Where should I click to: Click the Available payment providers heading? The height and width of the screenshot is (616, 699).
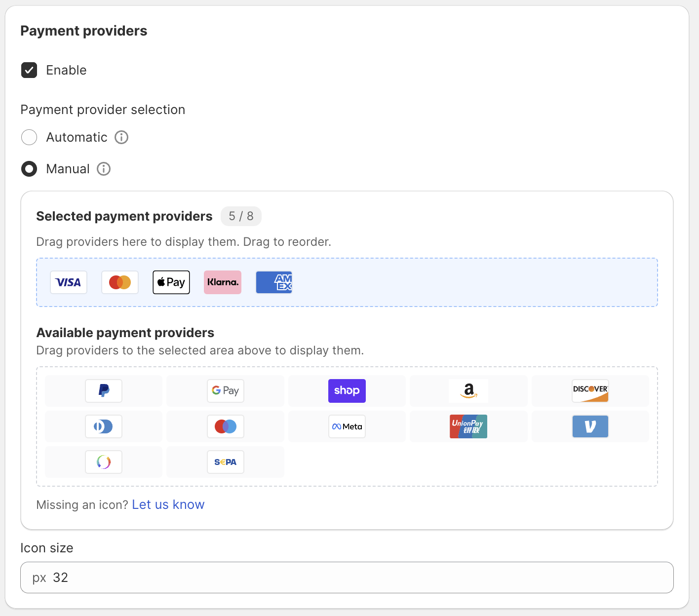coord(125,333)
